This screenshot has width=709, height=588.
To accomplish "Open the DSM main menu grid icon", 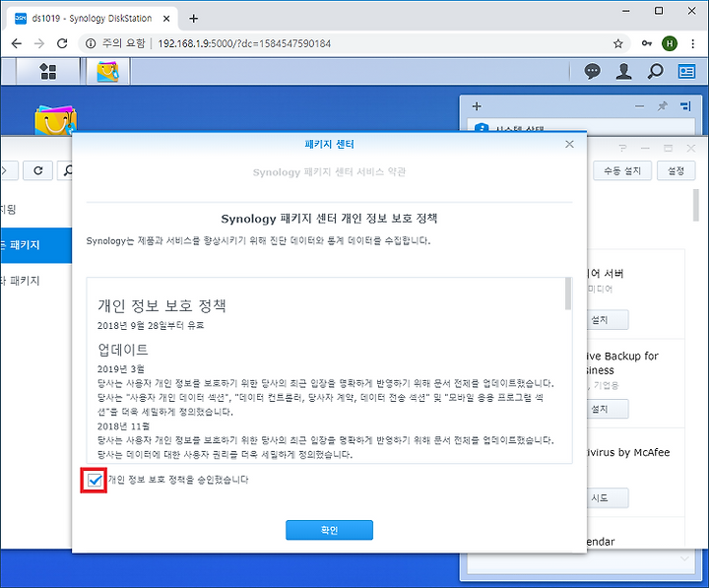I will pyautogui.click(x=48, y=71).
